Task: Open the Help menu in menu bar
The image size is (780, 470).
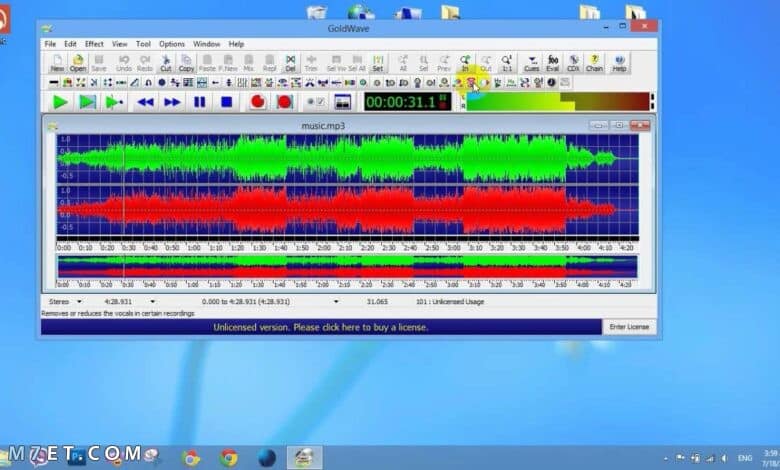Action: [236, 44]
